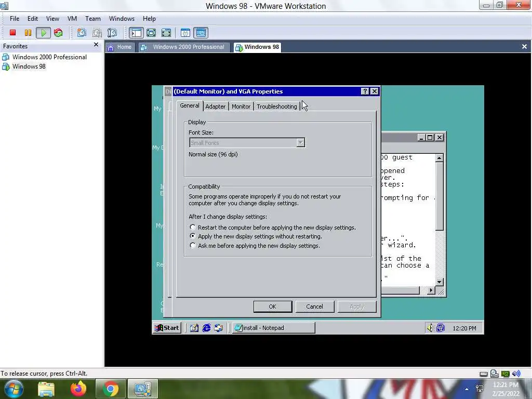Open the Team menu

click(x=92, y=19)
